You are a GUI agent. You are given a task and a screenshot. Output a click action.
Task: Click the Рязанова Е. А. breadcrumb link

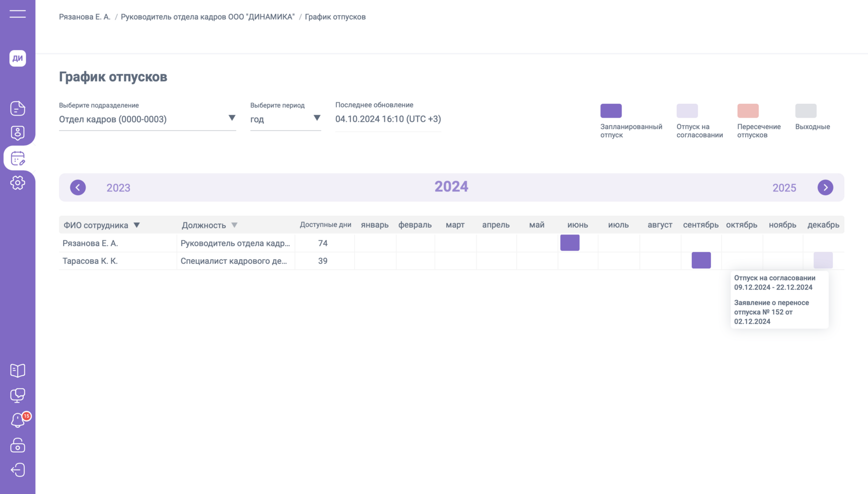tap(85, 17)
